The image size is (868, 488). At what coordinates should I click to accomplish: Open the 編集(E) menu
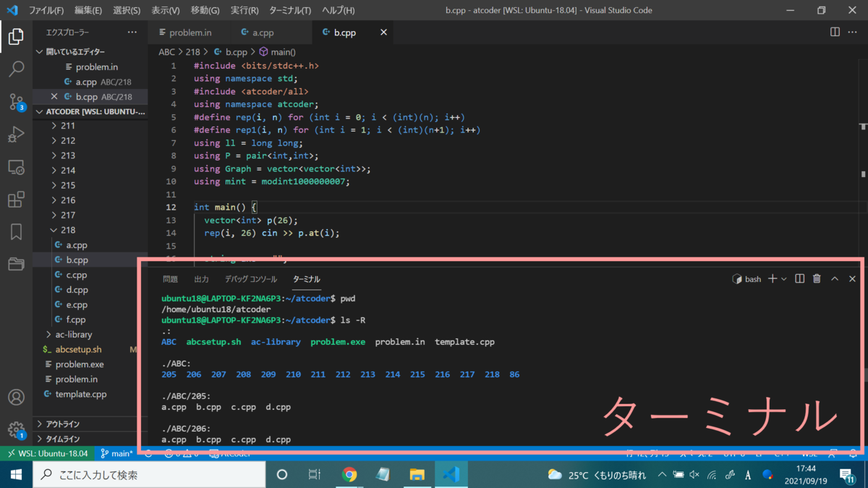point(88,11)
